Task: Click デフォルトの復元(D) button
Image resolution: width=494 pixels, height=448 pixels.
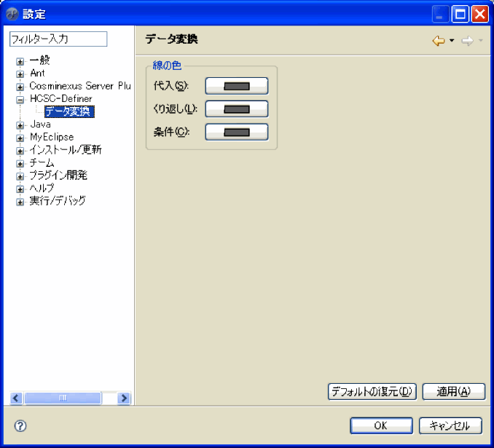Action: (372, 392)
